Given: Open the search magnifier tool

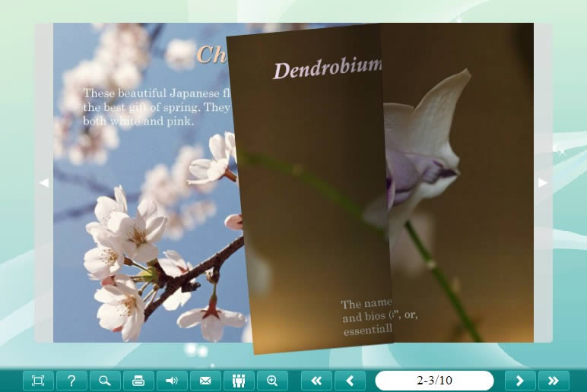Looking at the screenshot, I should pos(105,381).
